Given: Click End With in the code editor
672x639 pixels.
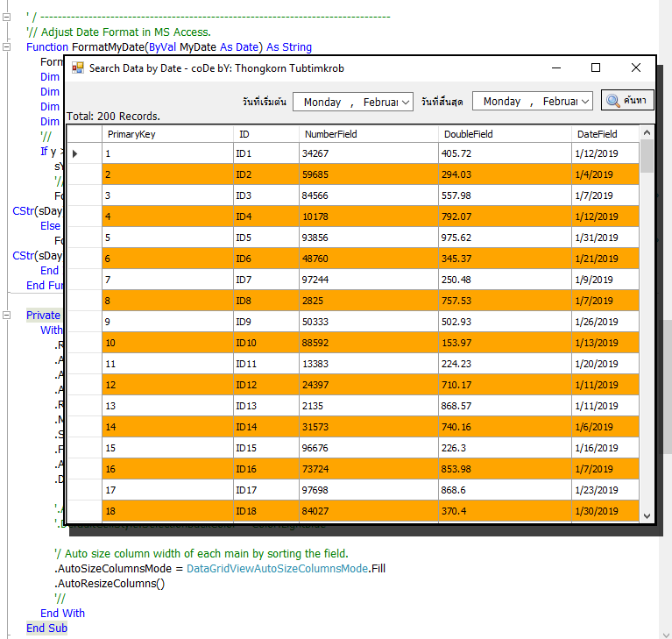Looking at the screenshot, I should 62,613.
